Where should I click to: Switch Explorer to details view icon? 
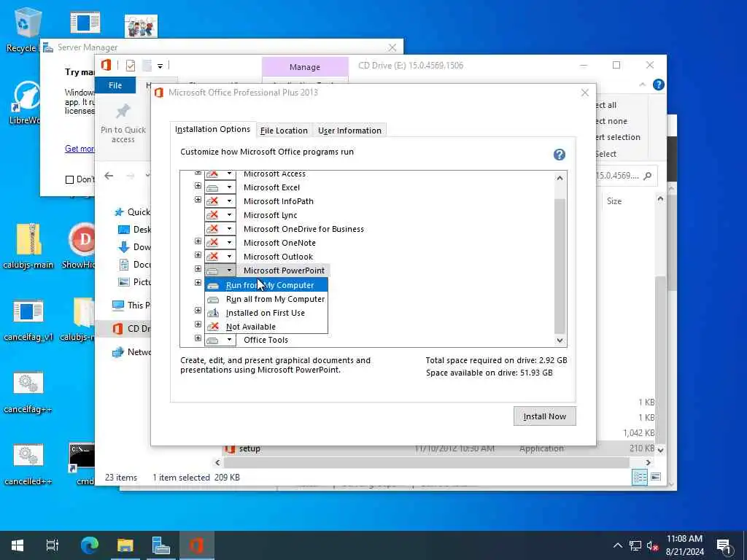click(x=639, y=477)
